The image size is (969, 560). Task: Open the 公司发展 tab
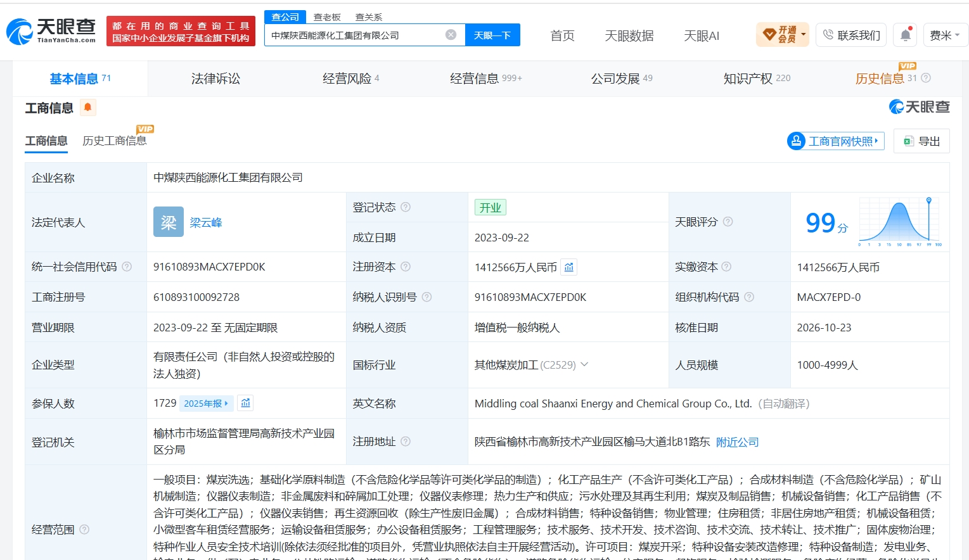[622, 79]
